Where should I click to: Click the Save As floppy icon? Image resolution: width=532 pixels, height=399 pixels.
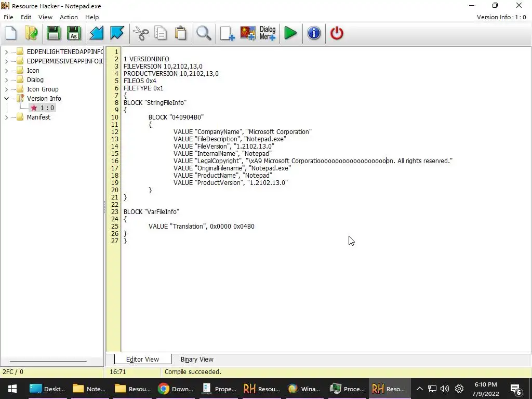pyautogui.click(x=74, y=33)
